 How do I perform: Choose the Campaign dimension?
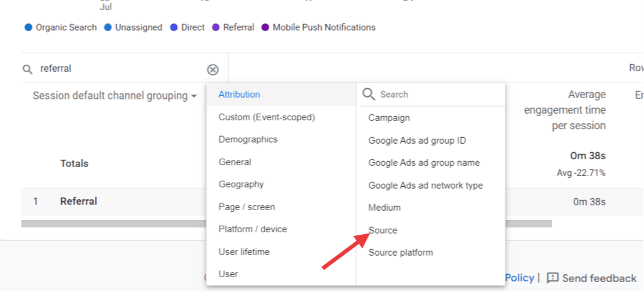click(431, 118)
